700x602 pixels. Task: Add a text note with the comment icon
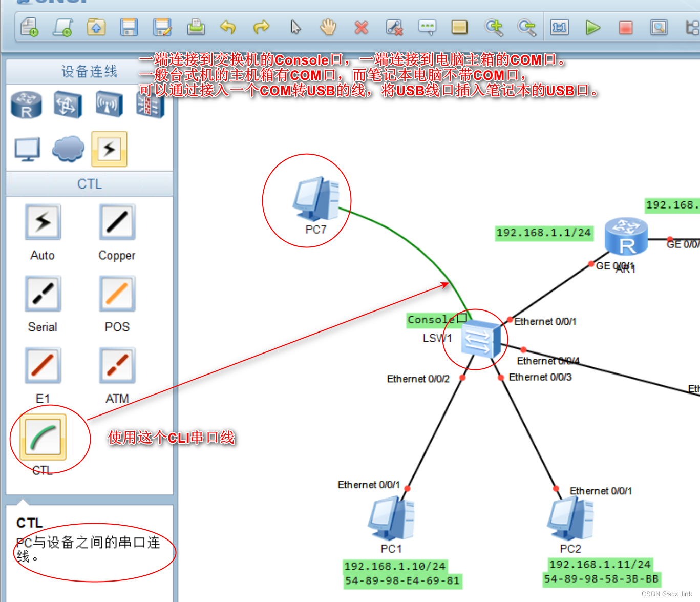(x=427, y=27)
